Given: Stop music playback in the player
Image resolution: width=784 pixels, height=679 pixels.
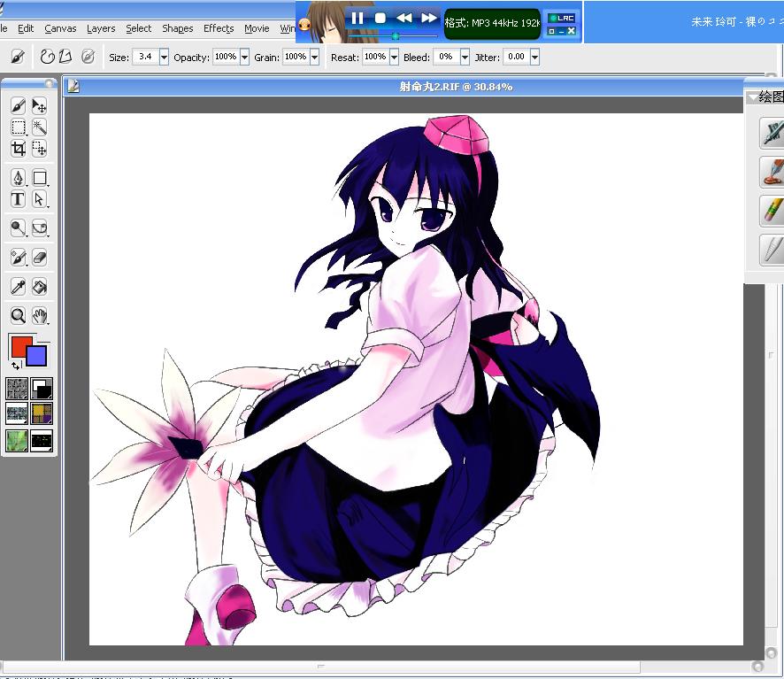Looking at the screenshot, I should (380, 19).
